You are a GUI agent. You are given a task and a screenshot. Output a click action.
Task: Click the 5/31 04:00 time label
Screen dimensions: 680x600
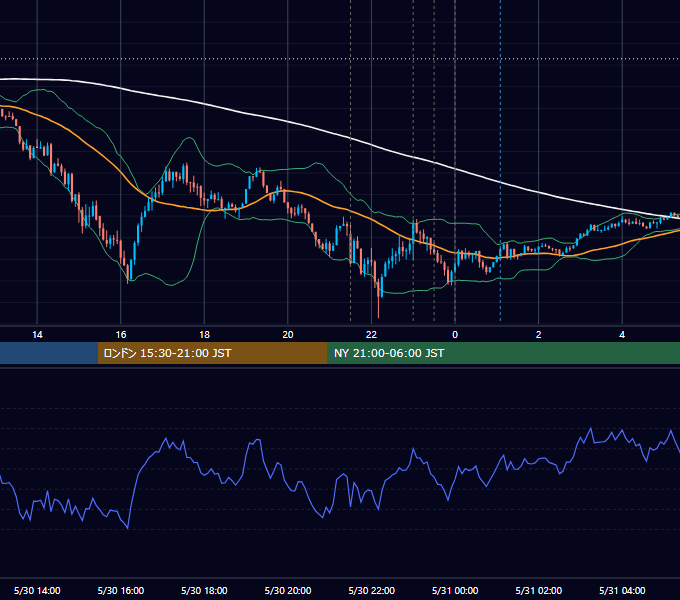coord(622,590)
